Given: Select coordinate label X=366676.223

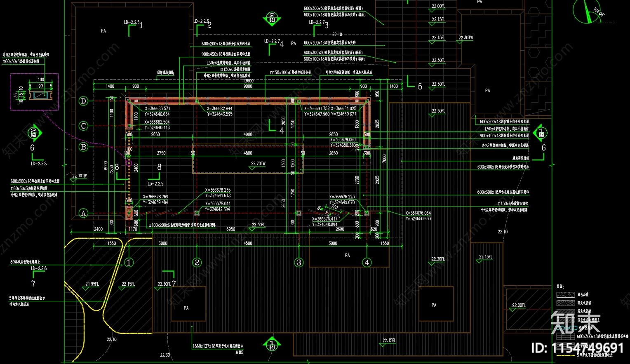Looking at the screenshot, I should point(342,197).
